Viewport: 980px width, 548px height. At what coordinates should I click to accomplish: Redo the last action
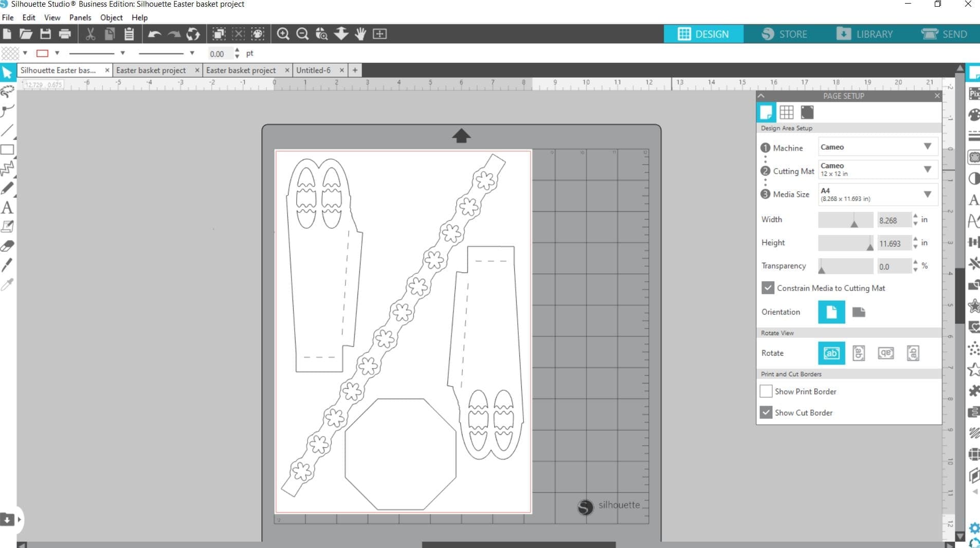[174, 34]
